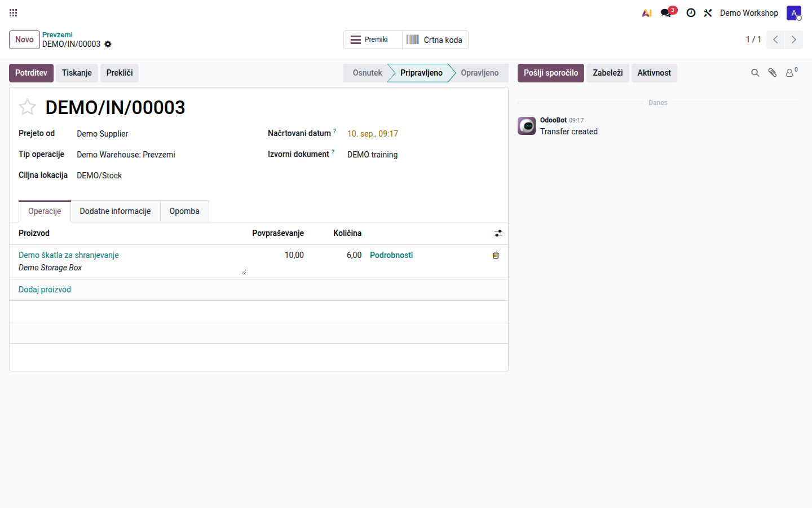
Task: Open the Demo škatla za shranjevanje product link
Action: point(69,255)
